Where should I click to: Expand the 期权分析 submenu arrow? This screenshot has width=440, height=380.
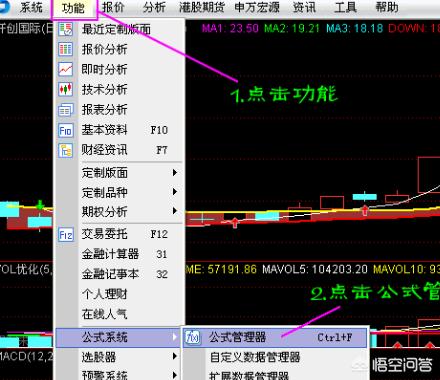pyautogui.click(x=175, y=211)
